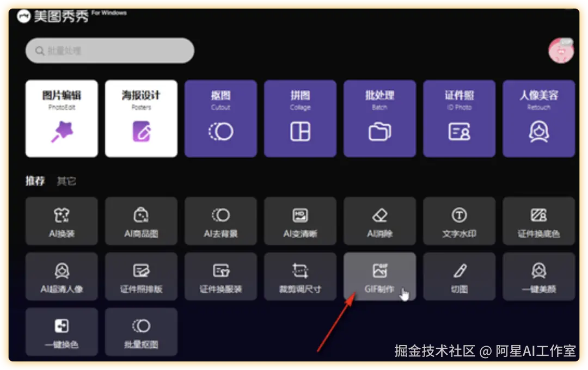Open 证件换底色 ID photo background changer
Screen dimensions: 588x370
coord(538,221)
